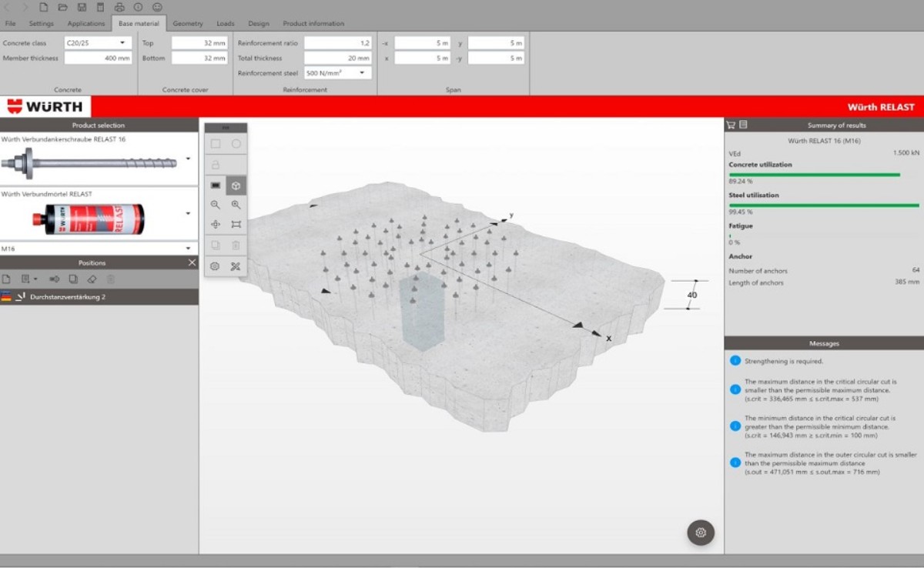Click the Reinforcement ratio field
Image resolution: width=924 pixels, height=568 pixels.
point(338,43)
